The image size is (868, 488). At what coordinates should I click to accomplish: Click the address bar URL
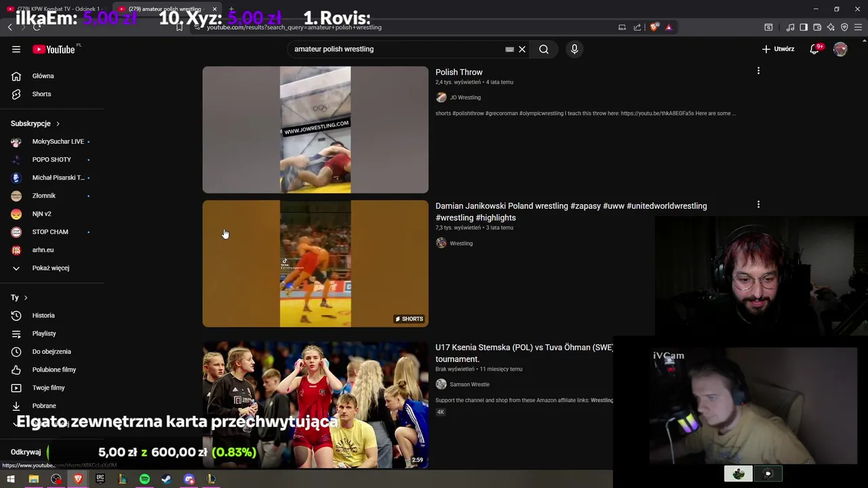(x=294, y=27)
